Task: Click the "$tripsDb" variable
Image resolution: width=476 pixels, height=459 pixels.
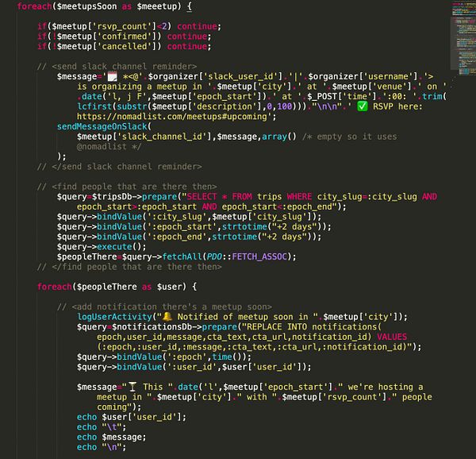Action: pos(112,197)
